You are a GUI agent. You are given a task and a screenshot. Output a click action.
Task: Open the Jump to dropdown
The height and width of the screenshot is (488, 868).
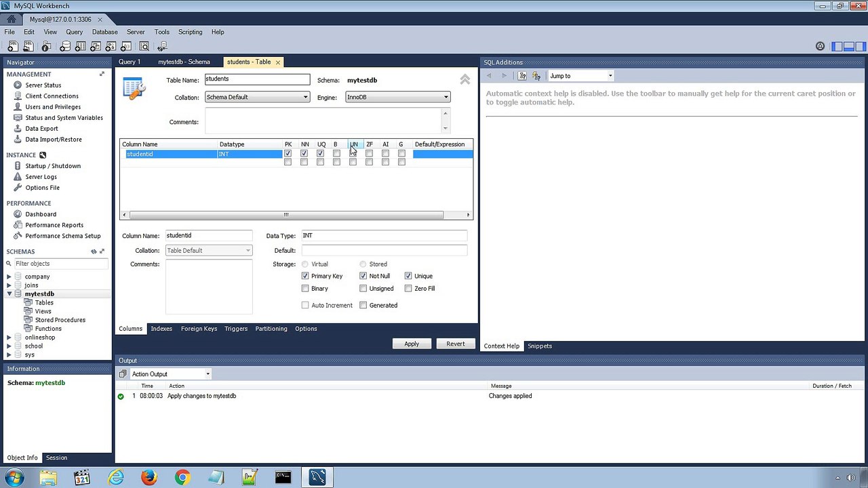click(x=581, y=76)
